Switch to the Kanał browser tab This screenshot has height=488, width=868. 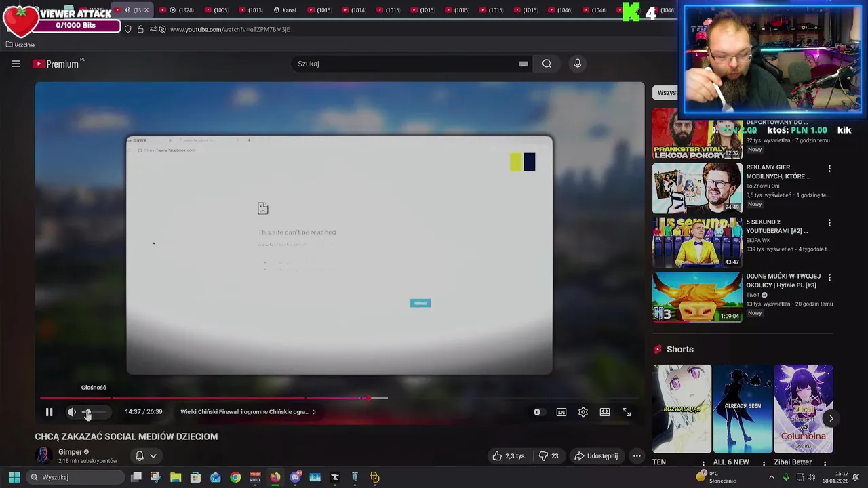(x=285, y=10)
